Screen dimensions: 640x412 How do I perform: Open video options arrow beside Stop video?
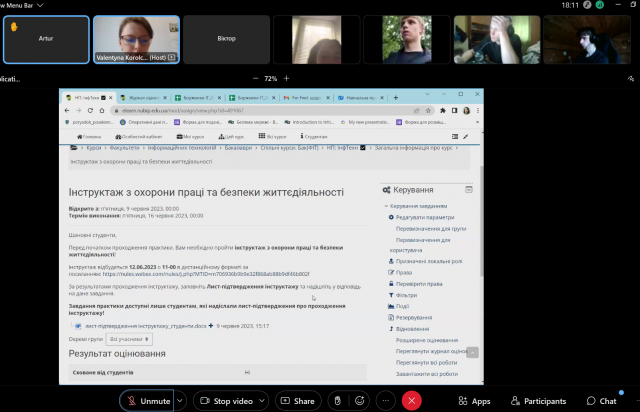[262, 401]
